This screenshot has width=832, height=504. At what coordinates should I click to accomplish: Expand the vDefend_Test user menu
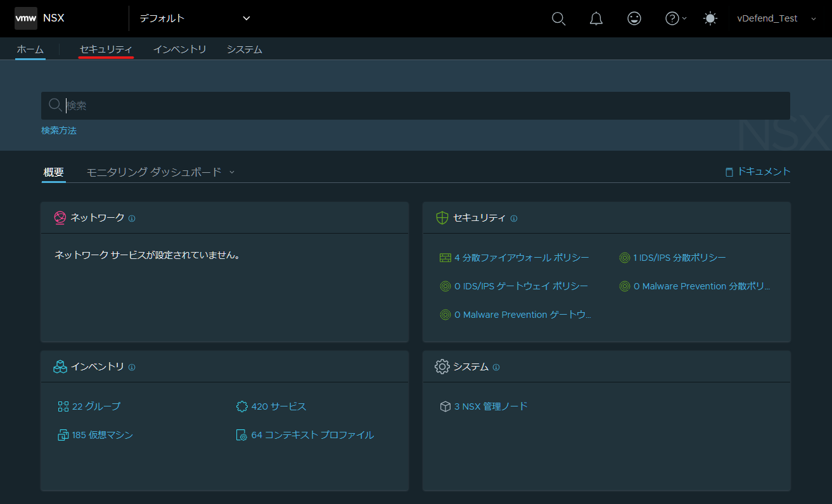[x=776, y=18]
